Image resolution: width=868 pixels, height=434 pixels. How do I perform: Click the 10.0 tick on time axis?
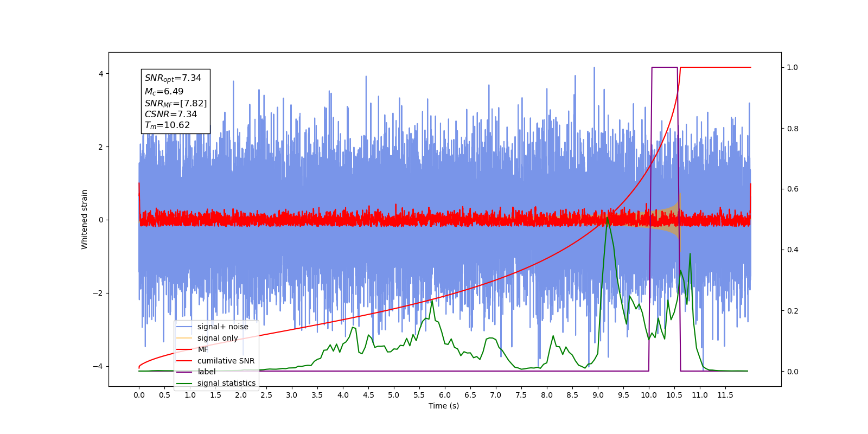(x=649, y=395)
